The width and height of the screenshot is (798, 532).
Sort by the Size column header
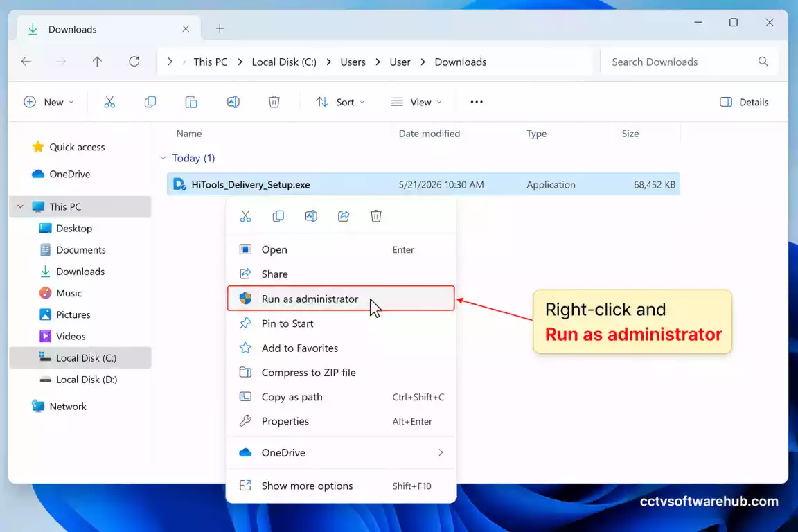[630, 134]
